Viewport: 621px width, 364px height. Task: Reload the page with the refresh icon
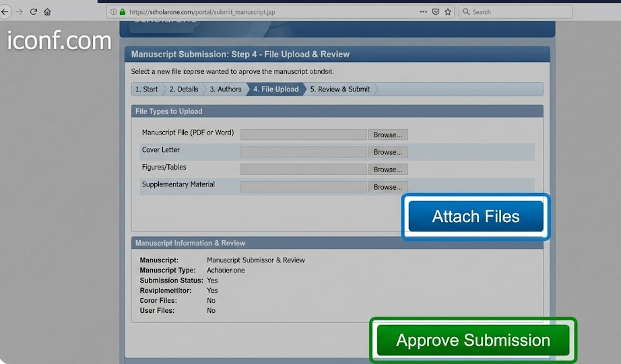[33, 12]
